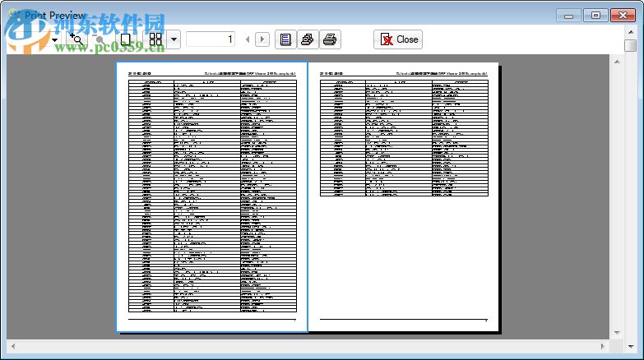Click the print icon

(330, 39)
